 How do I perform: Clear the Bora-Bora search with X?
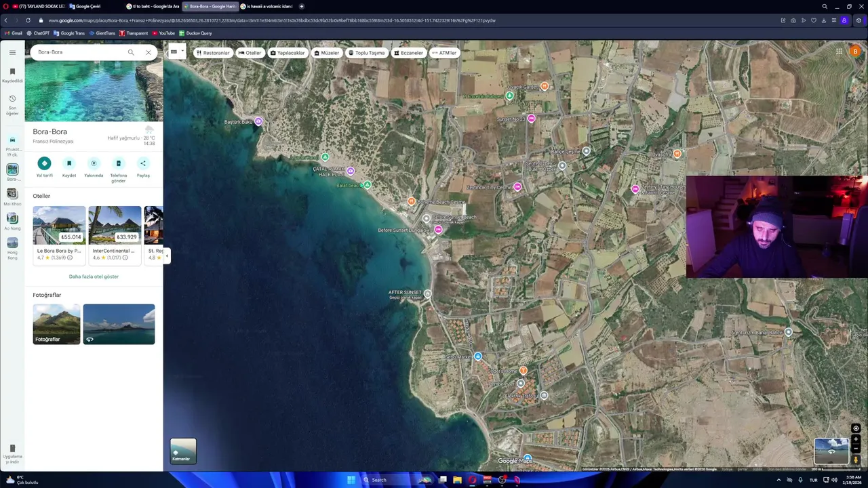tap(148, 52)
